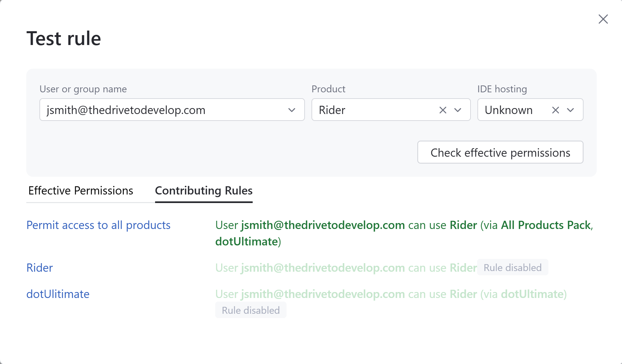Open the IDE hosting dropdown chevron

point(570,110)
